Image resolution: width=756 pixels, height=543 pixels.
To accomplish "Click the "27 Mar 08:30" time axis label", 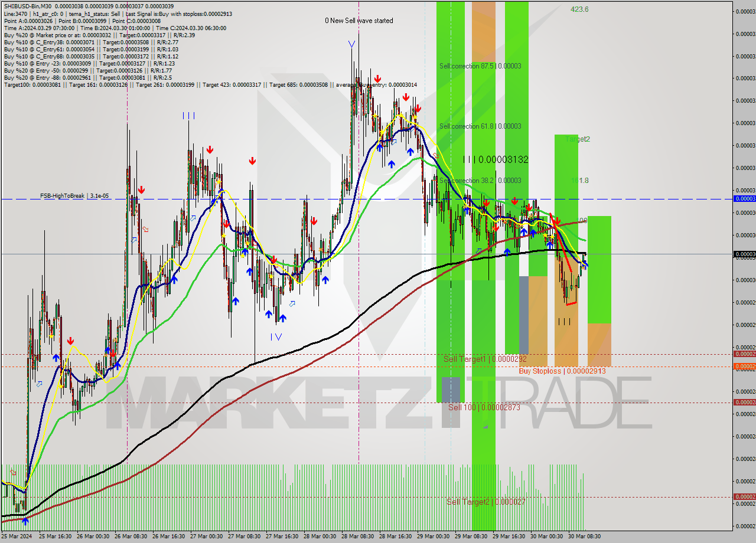I will click(245, 537).
